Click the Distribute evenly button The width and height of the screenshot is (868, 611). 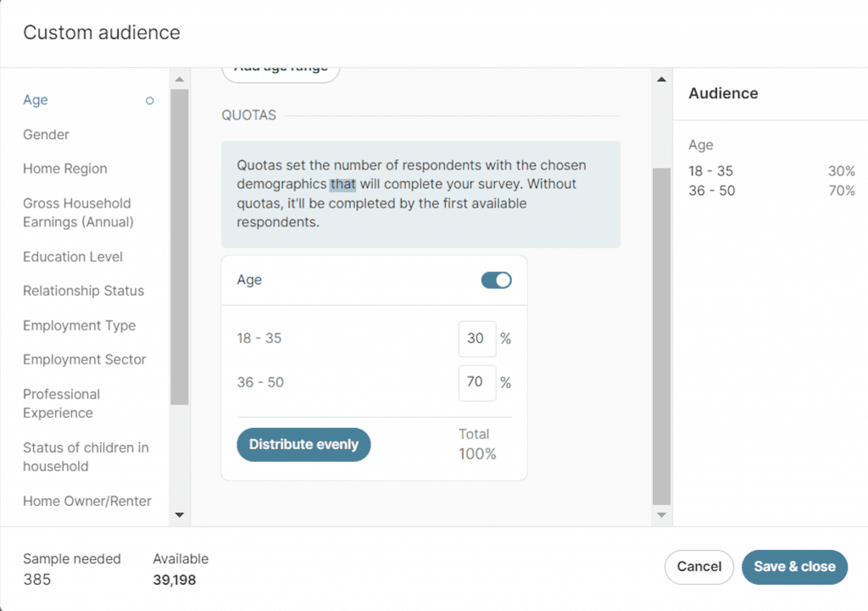tap(303, 444)
